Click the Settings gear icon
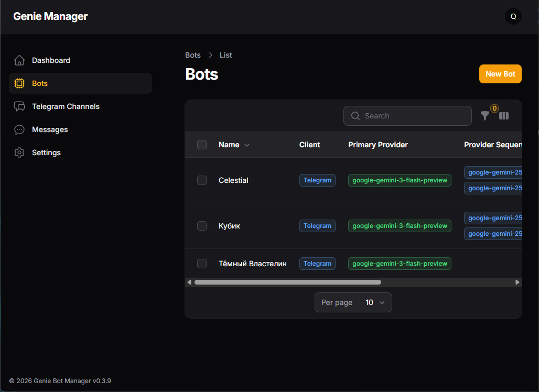Viewport: 539px width, 392px height. [19, 153]
